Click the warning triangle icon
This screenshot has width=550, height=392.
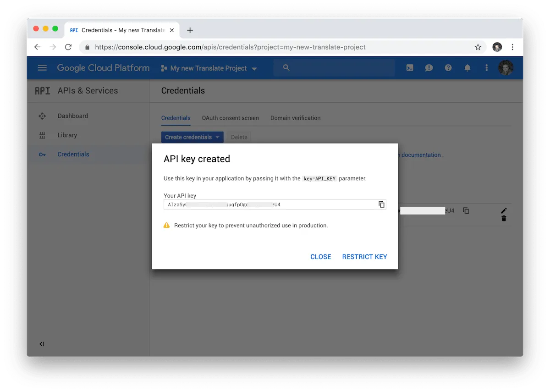[x=167, y=226]
